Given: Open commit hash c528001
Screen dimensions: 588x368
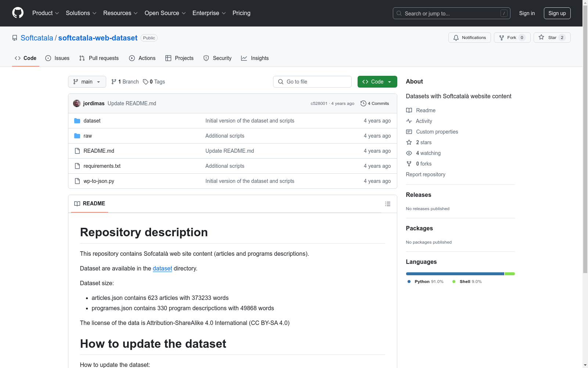Looking at the screenshot, I should point(319,103).
